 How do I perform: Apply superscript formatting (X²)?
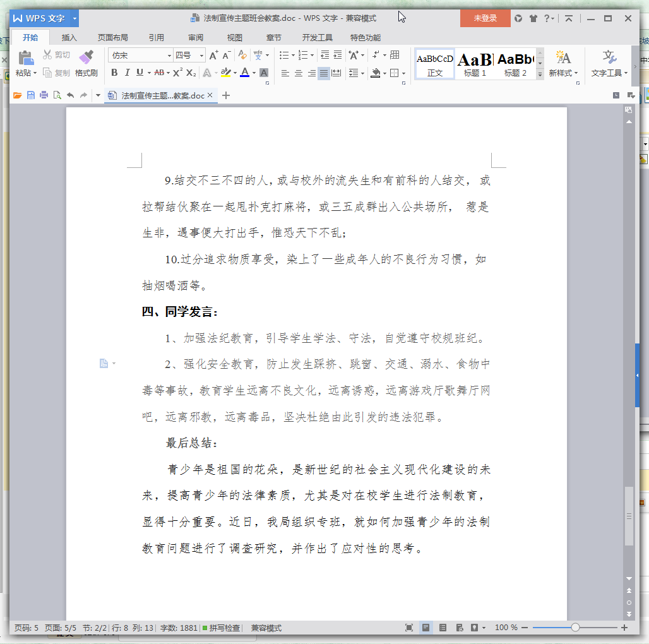178,73
